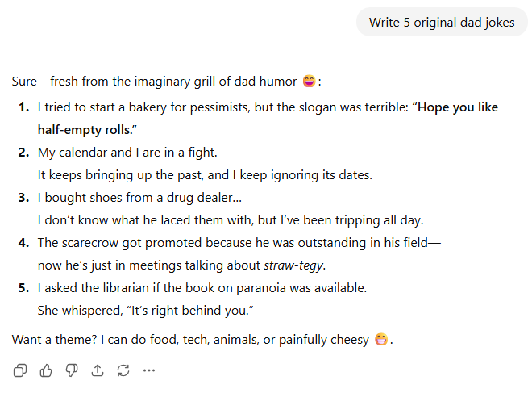The width and height of the screenshot is (532, 393).
Task: Click the list number '5.' beside librarian joke
Action: [24, 287]
